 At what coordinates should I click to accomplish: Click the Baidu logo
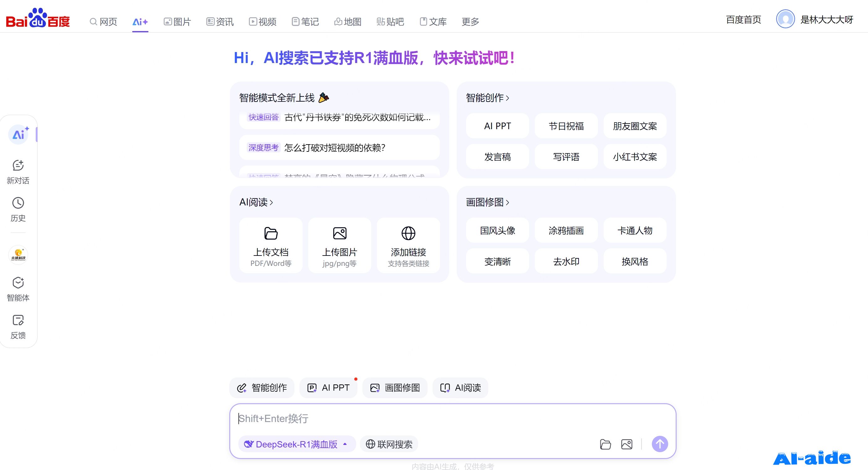[x=38, y=18]
